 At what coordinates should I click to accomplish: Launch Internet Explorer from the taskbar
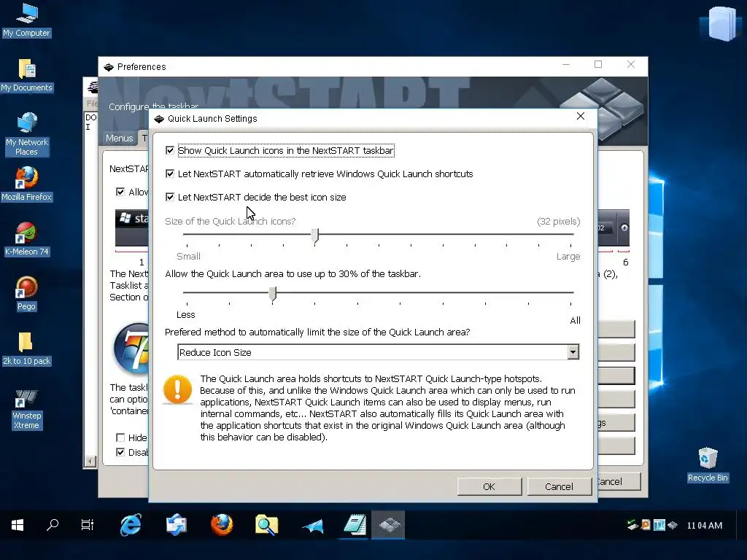point(131,525)
